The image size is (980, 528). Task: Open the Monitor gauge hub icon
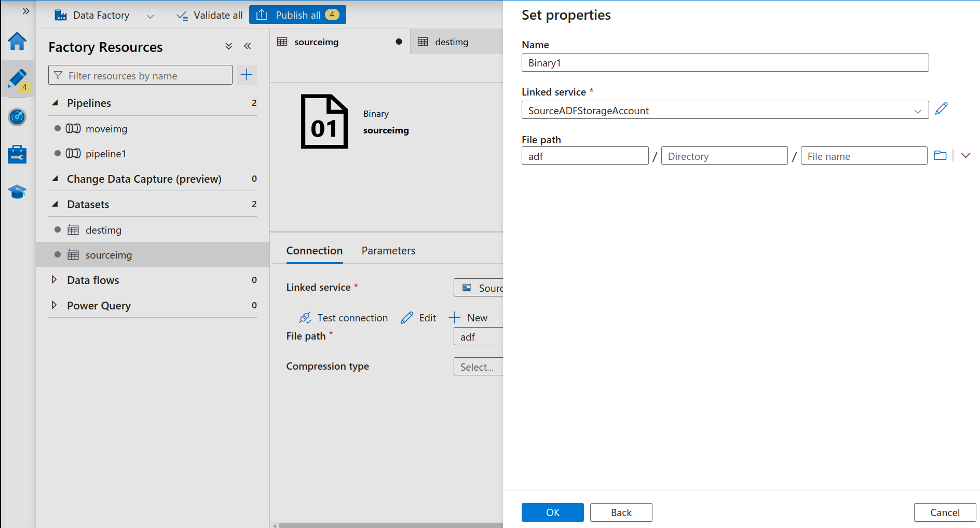tap(17, 117)
